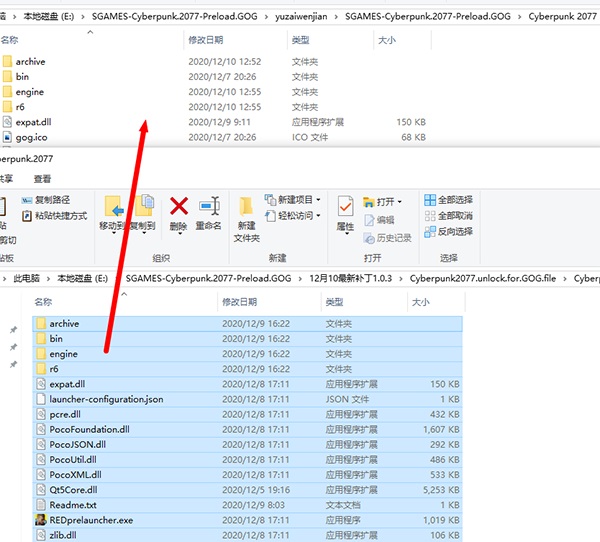Image resolution: width=600 pixels, height=542 pixels.
Task: Select the archive folder in lower window
Action: (x=64, y=324)
